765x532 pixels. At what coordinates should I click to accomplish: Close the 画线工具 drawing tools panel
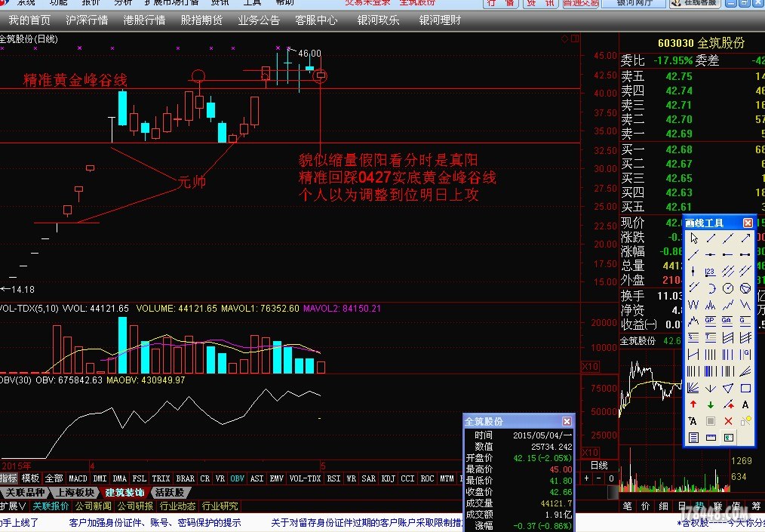pos(748,223)
